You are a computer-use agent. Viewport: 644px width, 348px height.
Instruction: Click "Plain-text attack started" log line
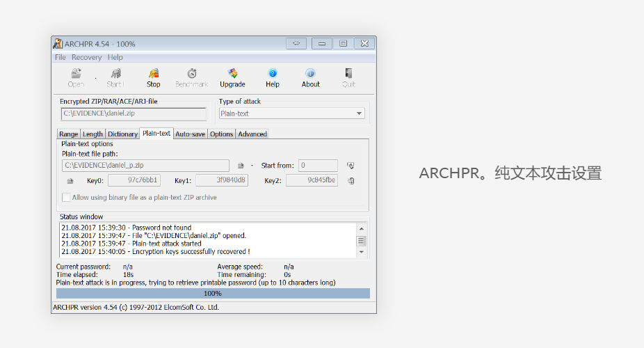point(131,244)
